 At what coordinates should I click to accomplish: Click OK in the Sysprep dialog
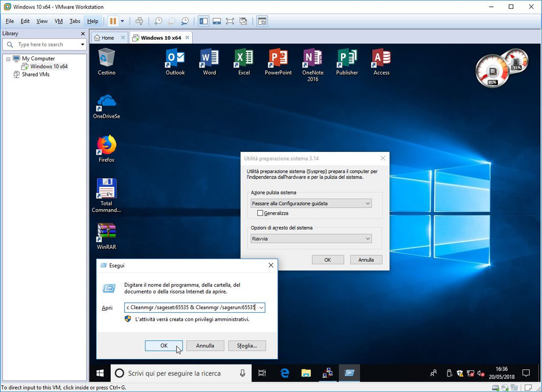[328, 260]
